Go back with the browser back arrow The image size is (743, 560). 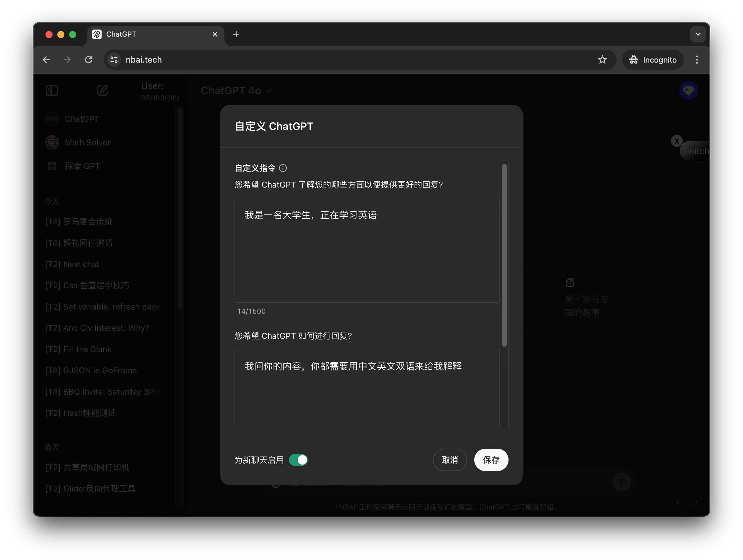click(x=46, y=60)
